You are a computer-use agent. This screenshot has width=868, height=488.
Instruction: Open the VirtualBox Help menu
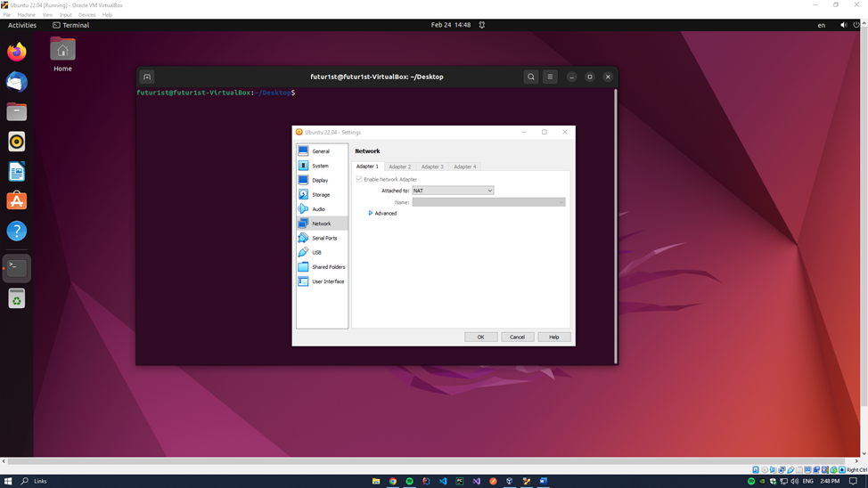click(x=108, y=15)
